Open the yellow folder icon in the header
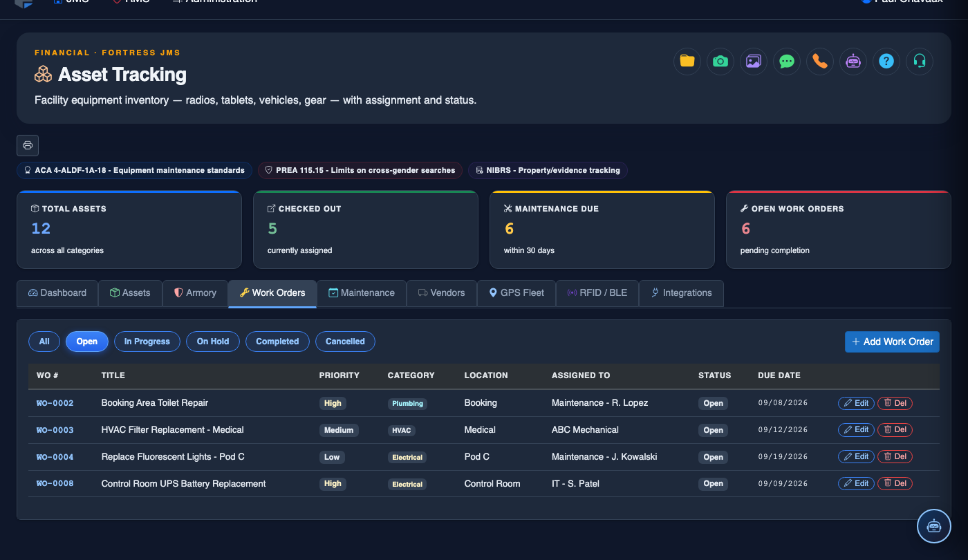Image resolution: width=968 pixels, height=560 pixels. point(687,61)
